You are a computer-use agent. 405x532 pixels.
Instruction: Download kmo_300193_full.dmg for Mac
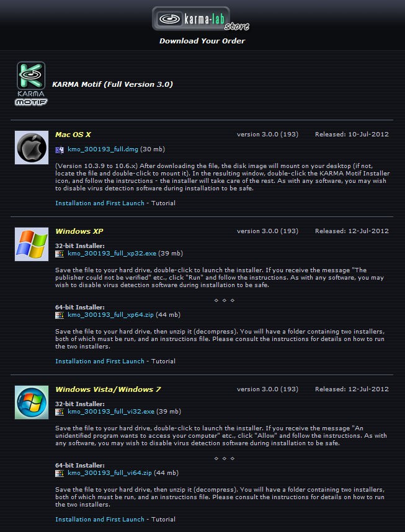103,149
